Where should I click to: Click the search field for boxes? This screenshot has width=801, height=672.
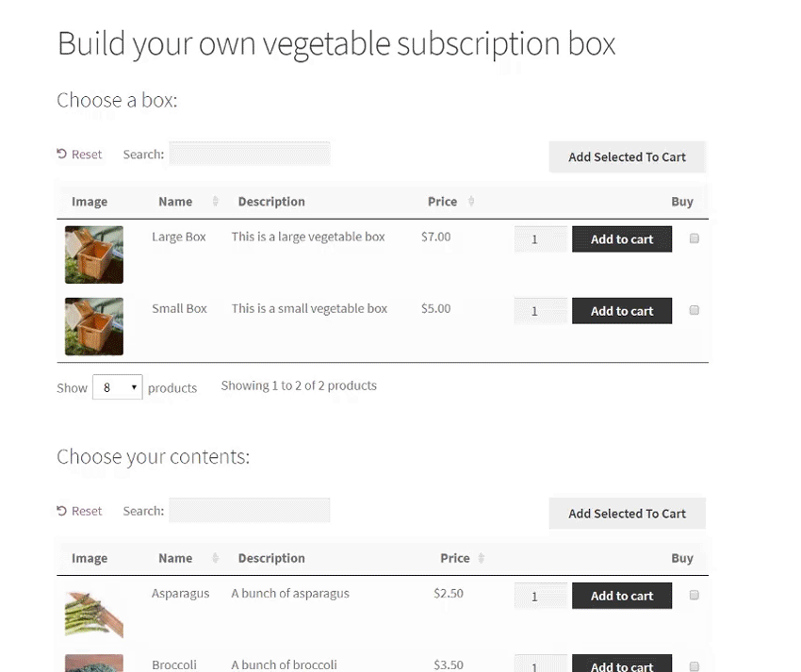(249, 154)
